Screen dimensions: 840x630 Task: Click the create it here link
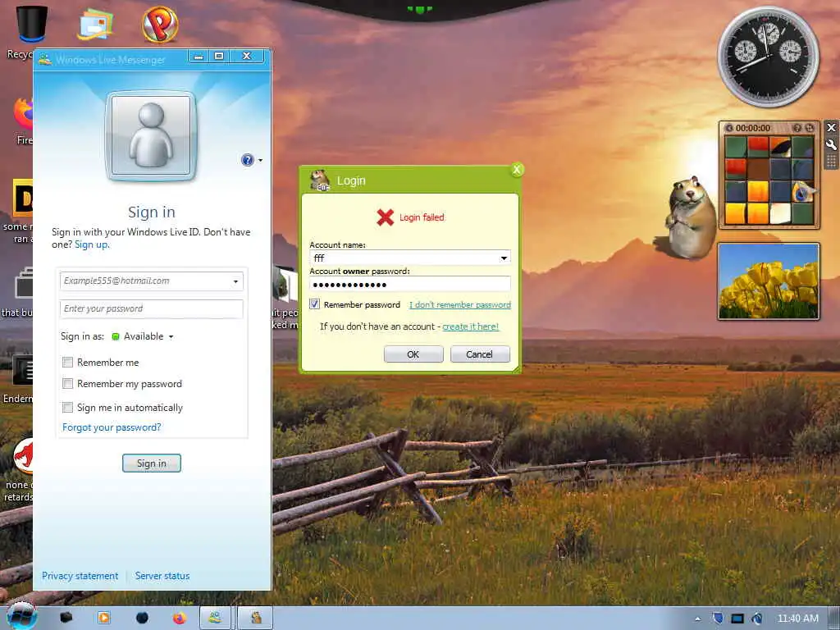tap(470, 326)
